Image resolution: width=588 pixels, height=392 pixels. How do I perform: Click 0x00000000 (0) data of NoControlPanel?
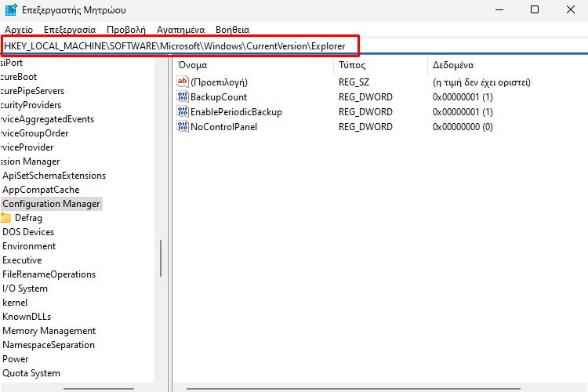(463, 127)
